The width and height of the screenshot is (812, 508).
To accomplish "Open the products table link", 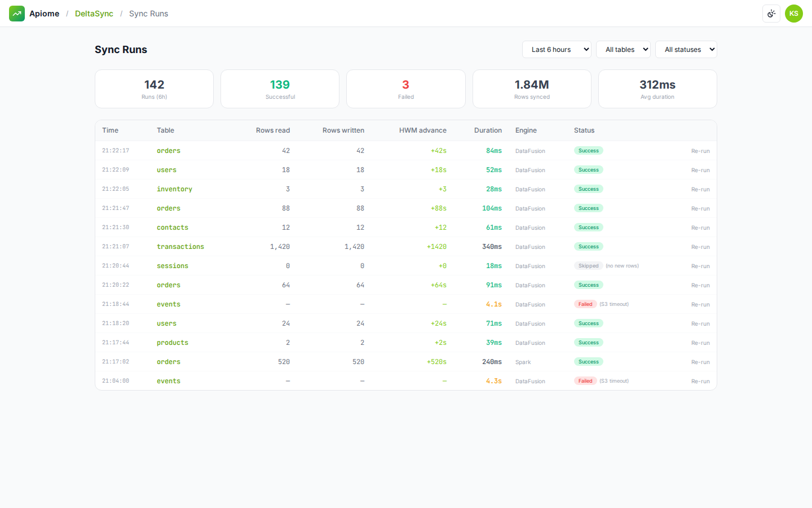I will click(x=173, y=343).
